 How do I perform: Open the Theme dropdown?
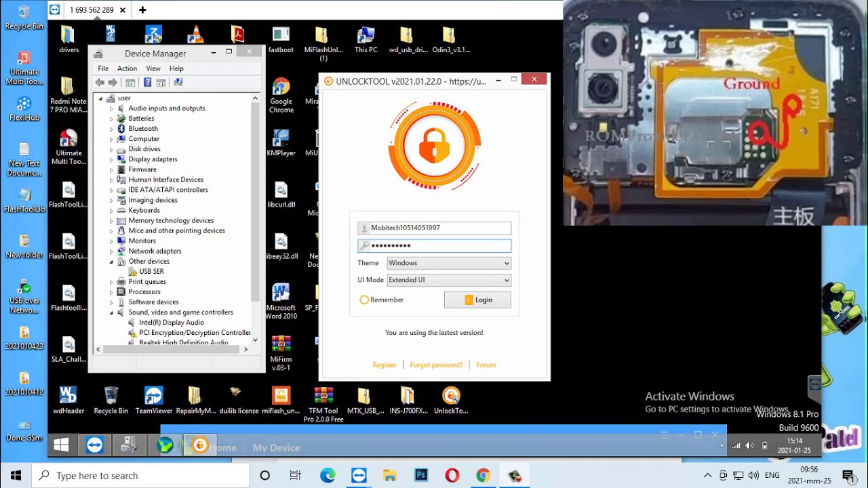click(449, 263)
